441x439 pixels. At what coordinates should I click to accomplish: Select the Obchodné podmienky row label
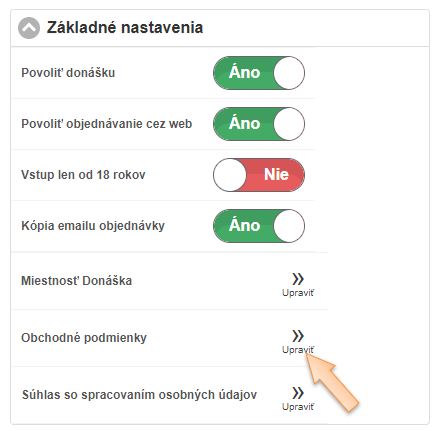pyautogui.click(x=84, y=338)
